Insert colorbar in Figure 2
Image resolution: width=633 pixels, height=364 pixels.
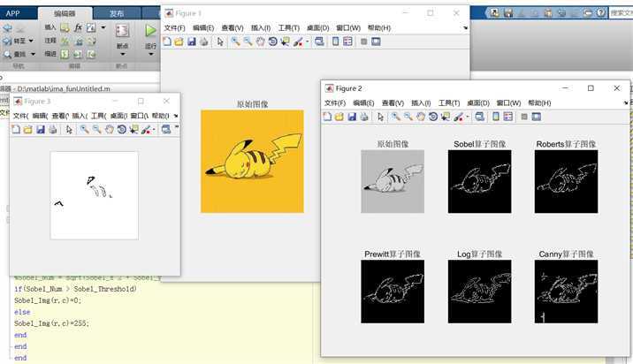(496, 117)
